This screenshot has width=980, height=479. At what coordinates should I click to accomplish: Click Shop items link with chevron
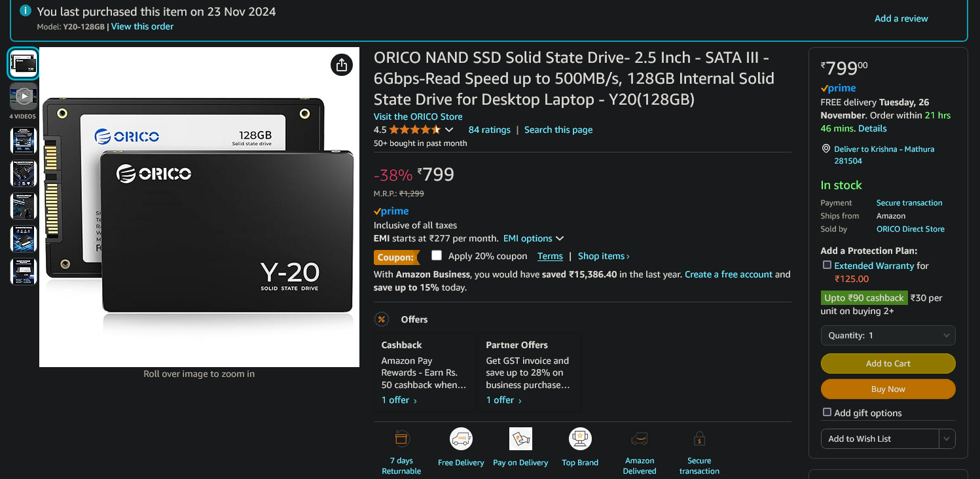[604, 256]
